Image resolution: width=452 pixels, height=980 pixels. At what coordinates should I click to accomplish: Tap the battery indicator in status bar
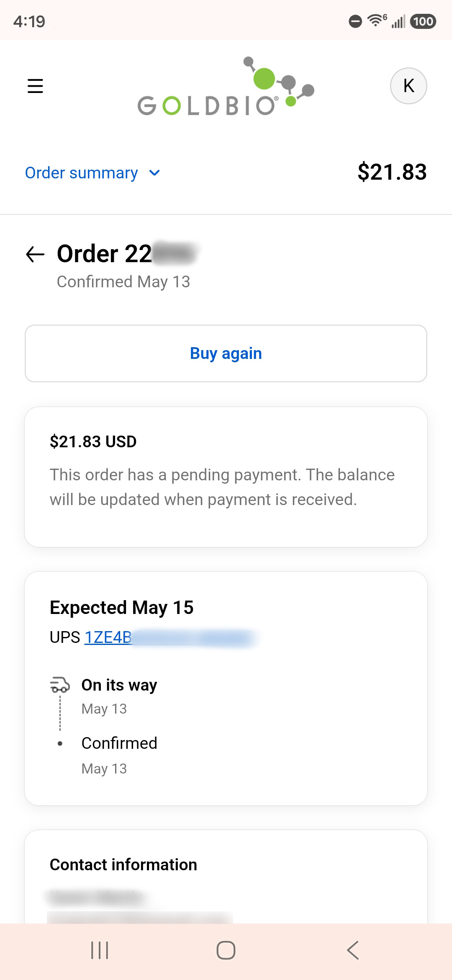coord(423,21)
